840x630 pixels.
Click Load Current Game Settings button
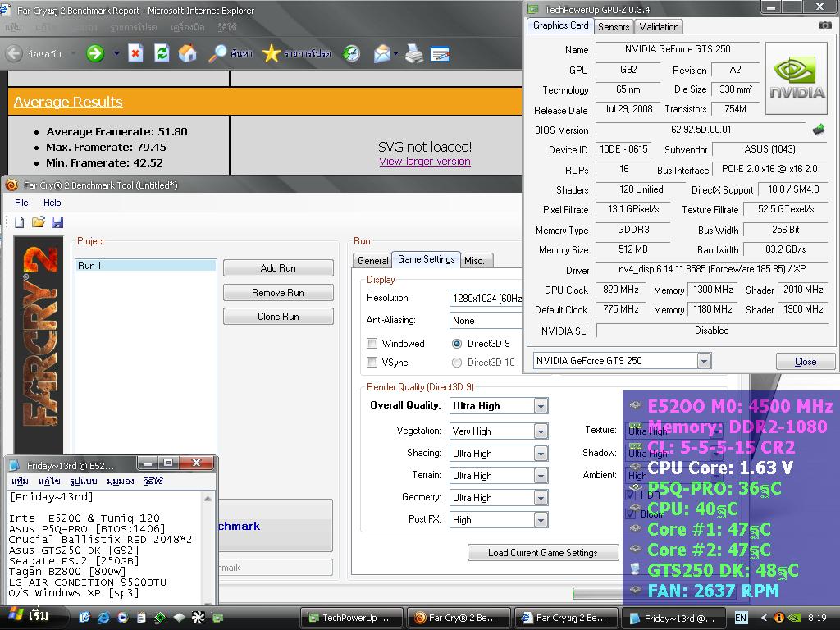543,552
